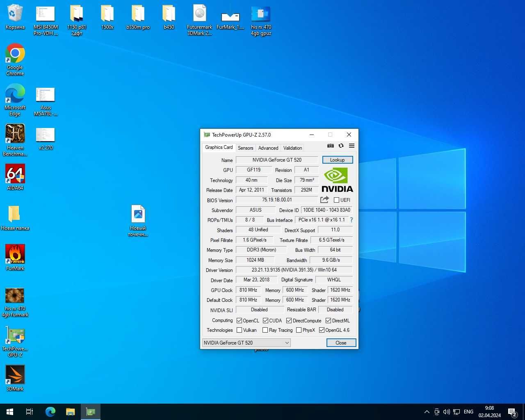Click the NVIDIA logo in GPU-Z
The image size is (525, 420).
click(x=337, y=180)
